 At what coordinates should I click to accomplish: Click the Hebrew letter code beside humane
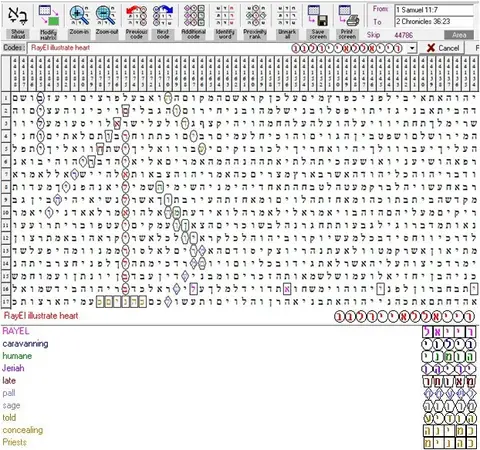[x=449, y=357]
